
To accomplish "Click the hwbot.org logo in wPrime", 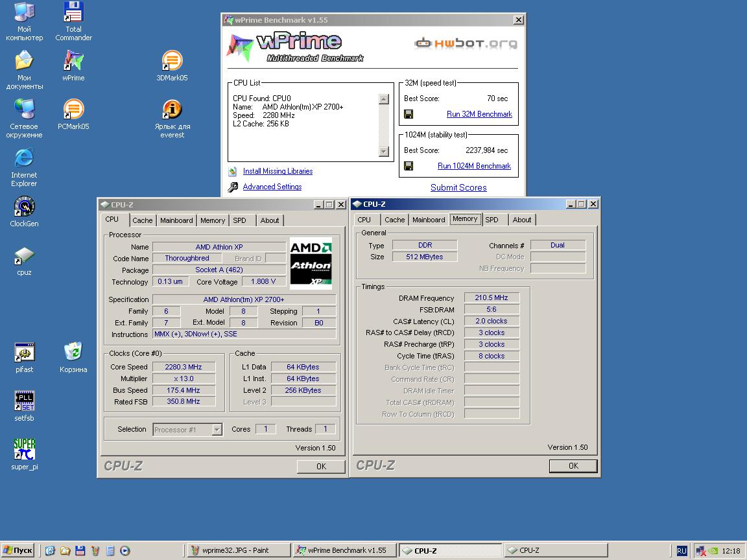I will [466, 43].
